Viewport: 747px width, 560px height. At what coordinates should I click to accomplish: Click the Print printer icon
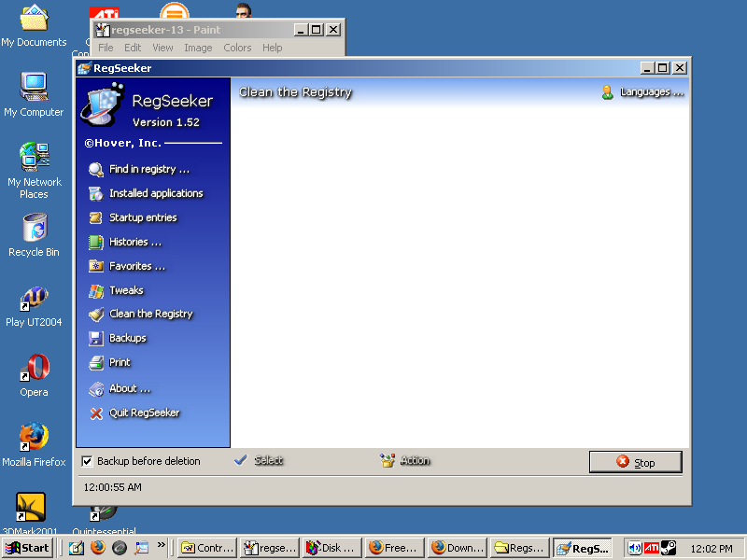pos(95,363)
